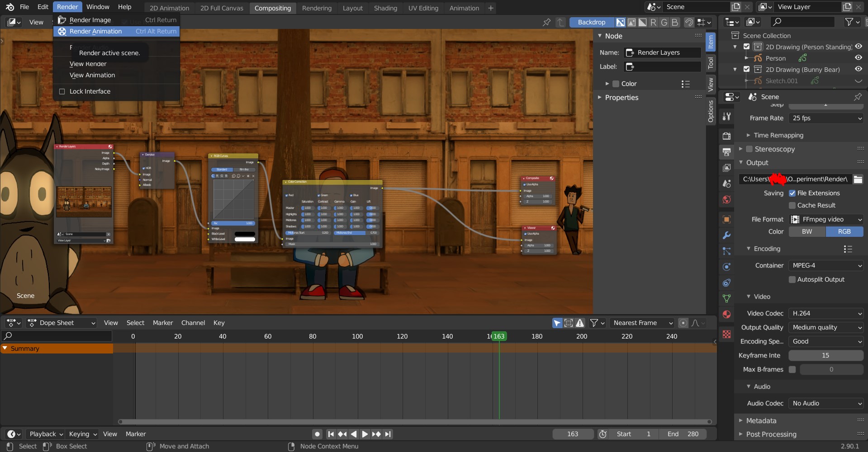The width and height of the screenshot is (868, 452).
Task: Open the Scene properties tab icon
Action: (x=726, y=184)
